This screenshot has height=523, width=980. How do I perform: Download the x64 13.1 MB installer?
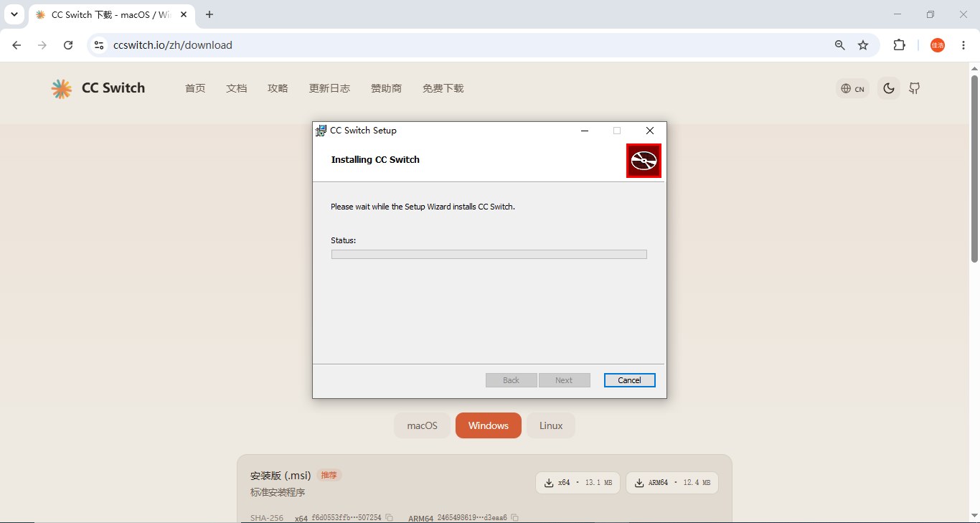click(578, 483)
